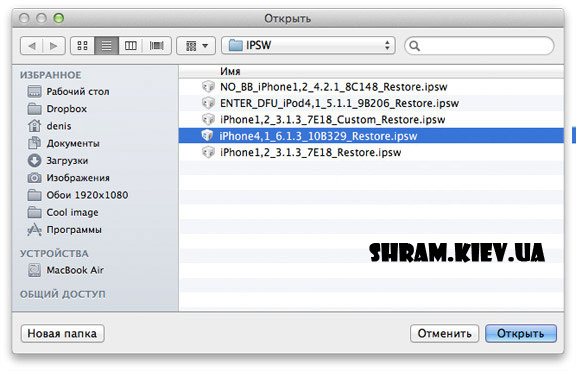Open the IPSW folder path popup
Screen dimensions: 576x371
click(x=308, y=46)
